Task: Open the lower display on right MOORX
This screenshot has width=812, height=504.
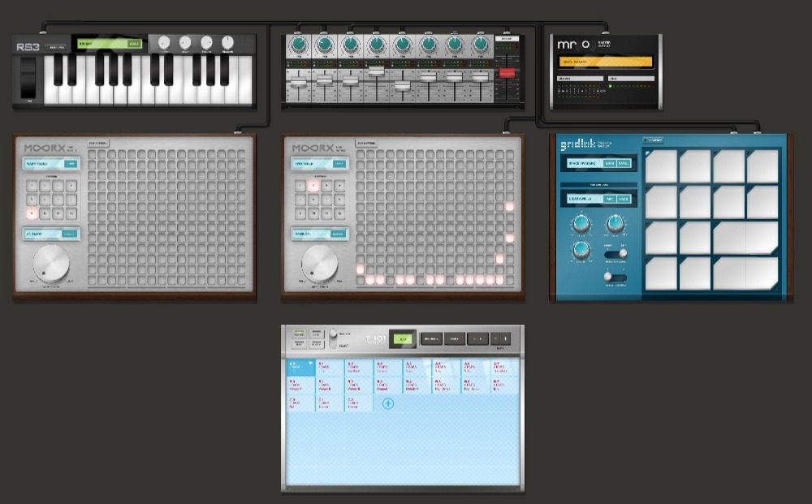Action: pos(319,234)
